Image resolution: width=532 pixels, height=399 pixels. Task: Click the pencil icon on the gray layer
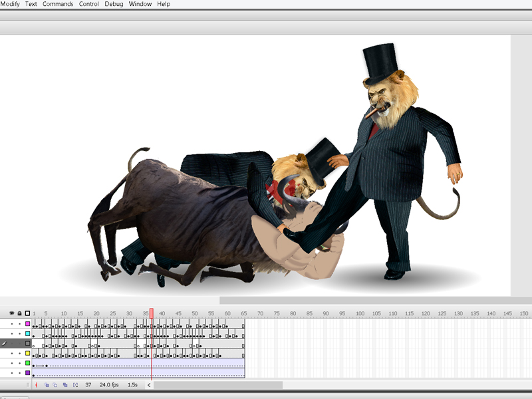coord(4,343)
